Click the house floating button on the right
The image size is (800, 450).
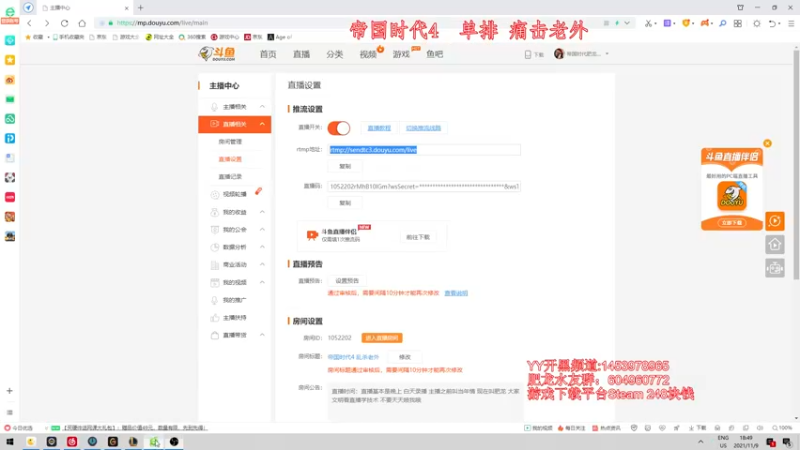[x=774, y=245]
